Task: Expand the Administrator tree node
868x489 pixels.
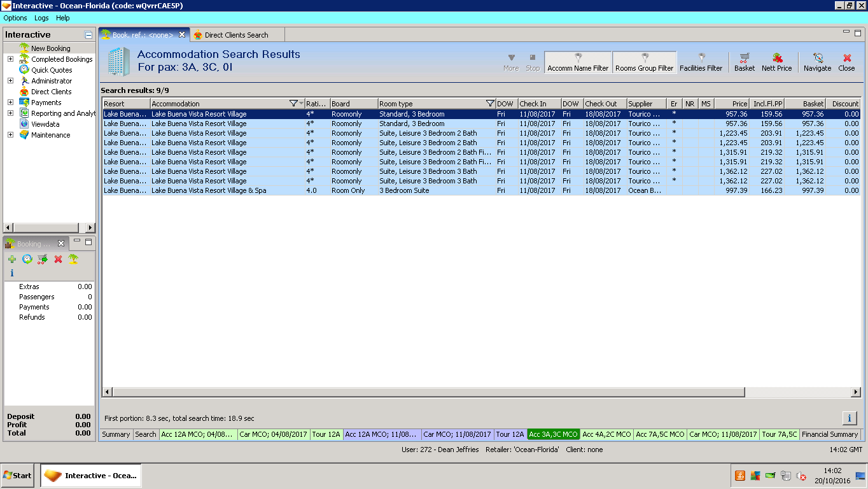Action: pos(10,81)
